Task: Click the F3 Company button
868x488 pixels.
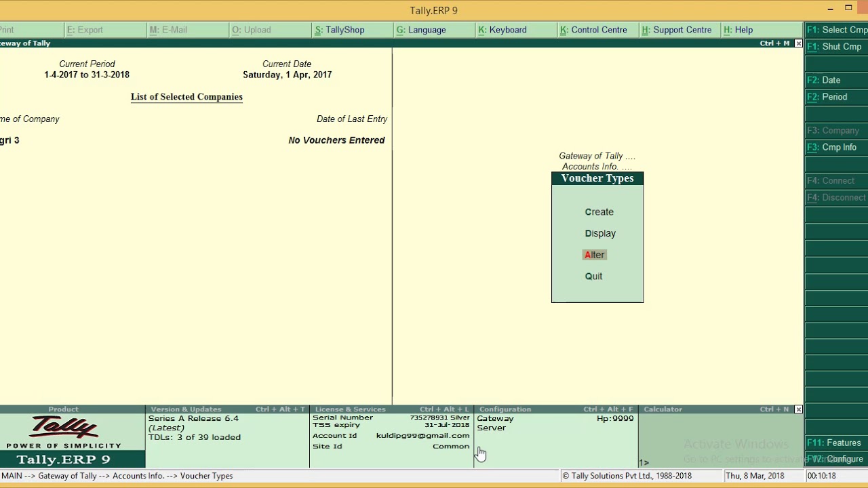Action: [x=836, y=130]
